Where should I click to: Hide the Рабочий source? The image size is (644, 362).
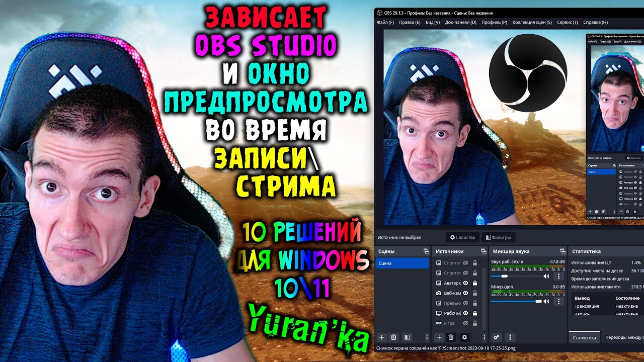click(x=465, y=313)
